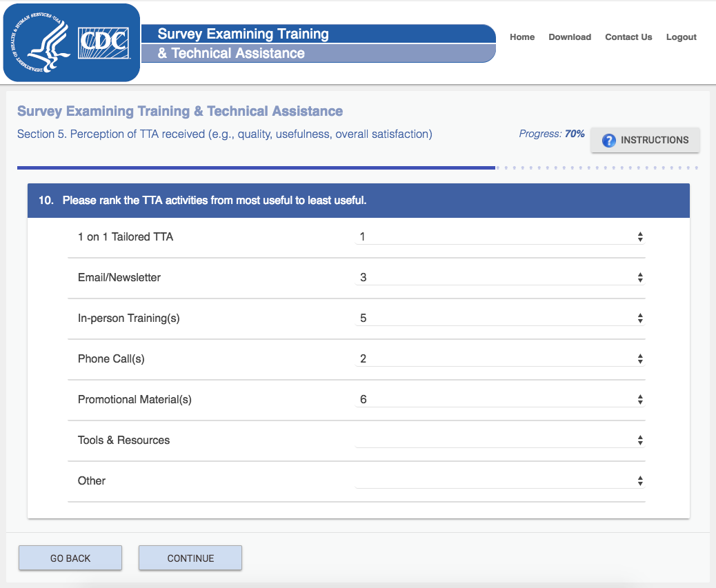Open the Phone Call(s) rank dropdown
This screenshot has width=716, height=588.
click(500, 359)
